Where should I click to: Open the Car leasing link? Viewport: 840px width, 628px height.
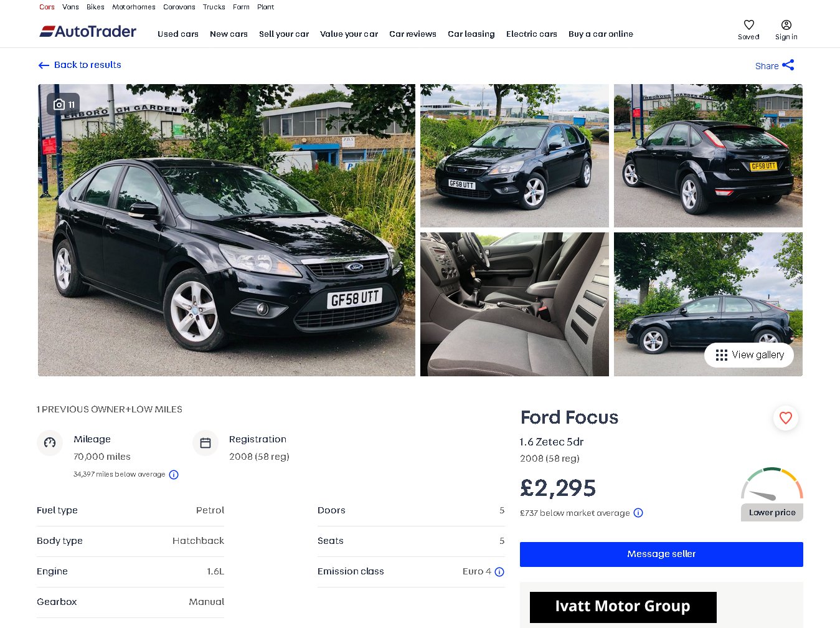(x=471, y=34)
